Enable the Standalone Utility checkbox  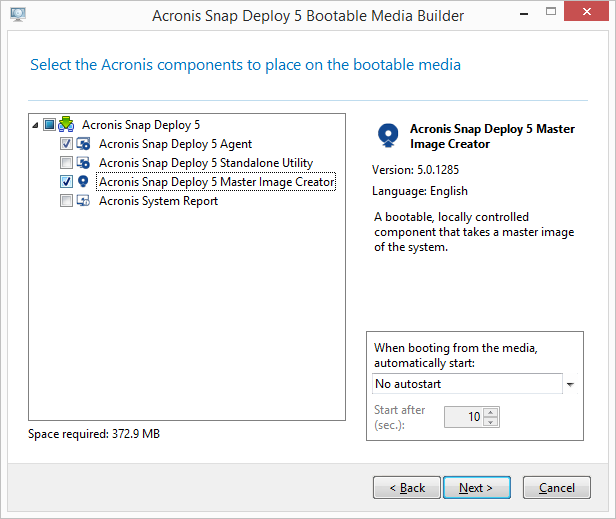[66, 163]
